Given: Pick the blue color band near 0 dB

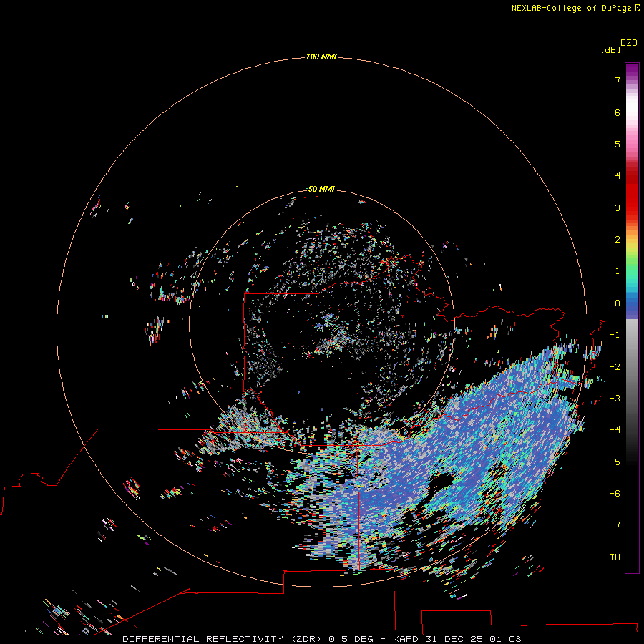Looking at the screenshot, I should pos(632,304).
